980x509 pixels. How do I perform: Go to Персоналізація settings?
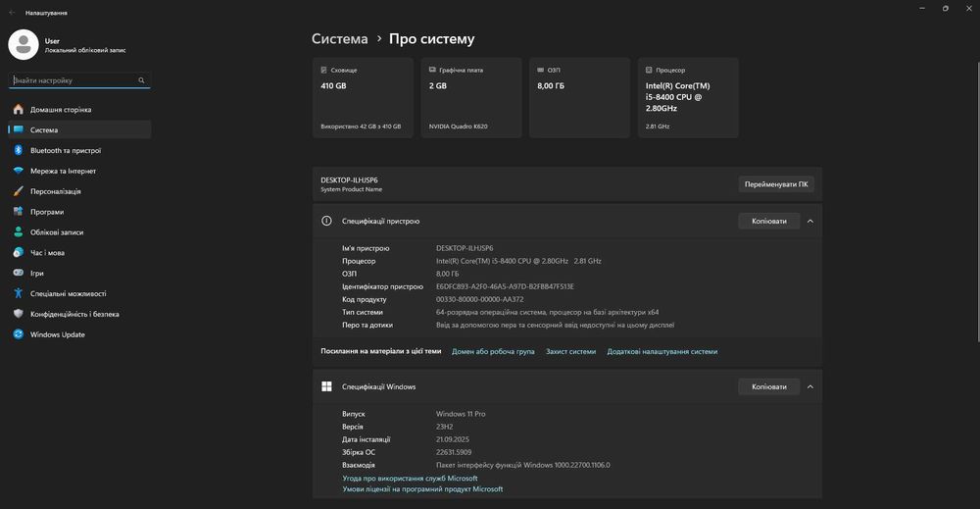(x=55, y=191)
